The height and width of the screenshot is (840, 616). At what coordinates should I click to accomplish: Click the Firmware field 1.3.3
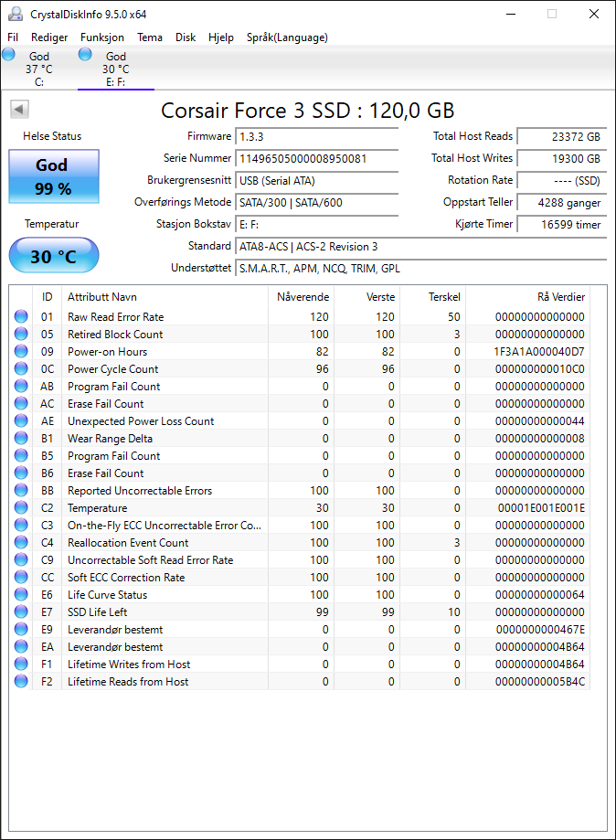click(x=316, y=136)
